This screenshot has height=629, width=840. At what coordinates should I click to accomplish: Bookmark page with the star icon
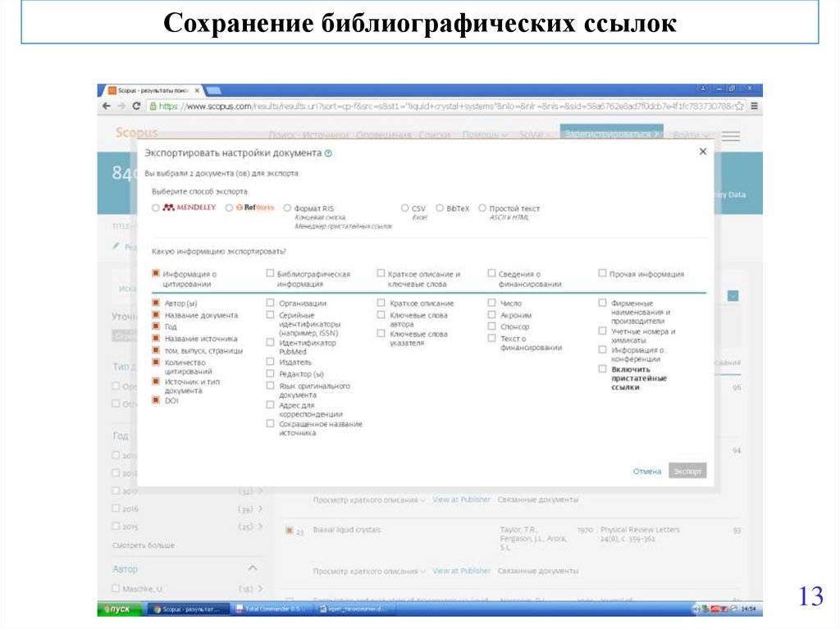pos(740,106)
